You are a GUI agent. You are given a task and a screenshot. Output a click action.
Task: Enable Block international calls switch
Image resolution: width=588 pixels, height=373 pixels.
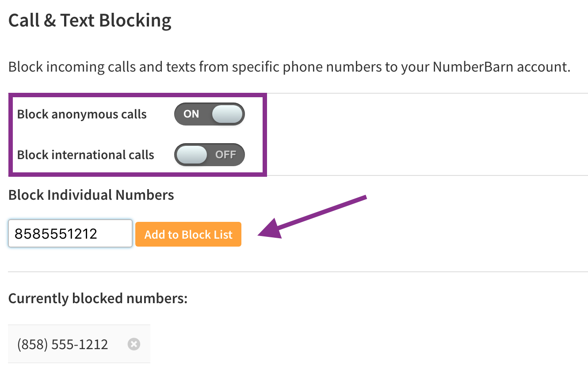209,155
